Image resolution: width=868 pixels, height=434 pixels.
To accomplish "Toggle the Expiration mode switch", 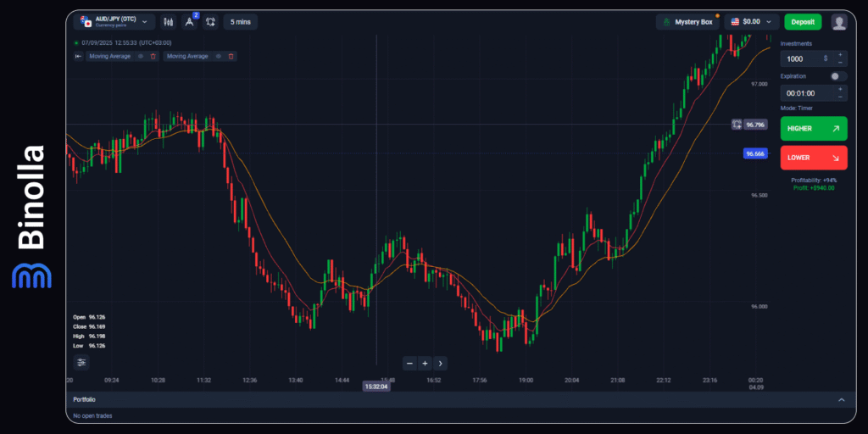I will click(837, 76).
